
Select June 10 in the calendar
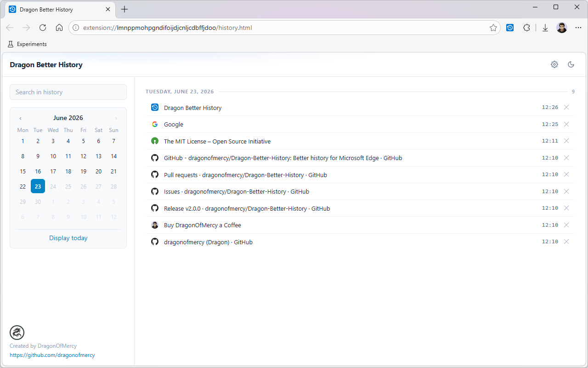53,156
